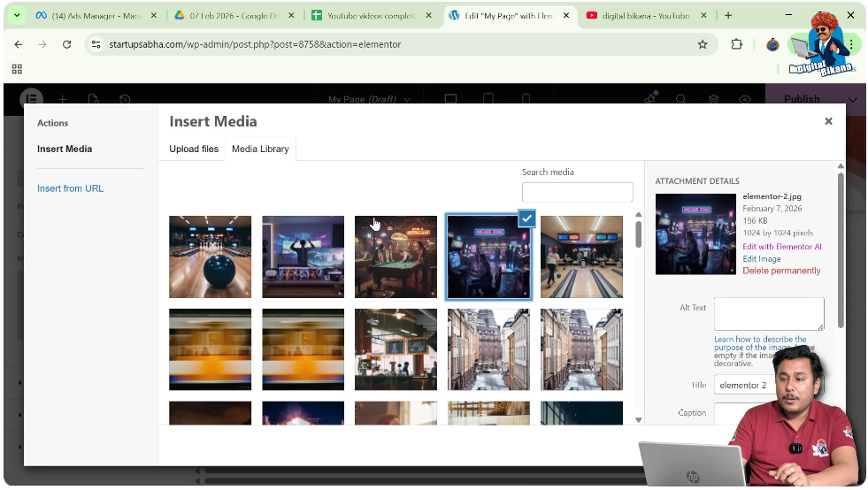View site information icon in address bar

click(x=96, y=44)
